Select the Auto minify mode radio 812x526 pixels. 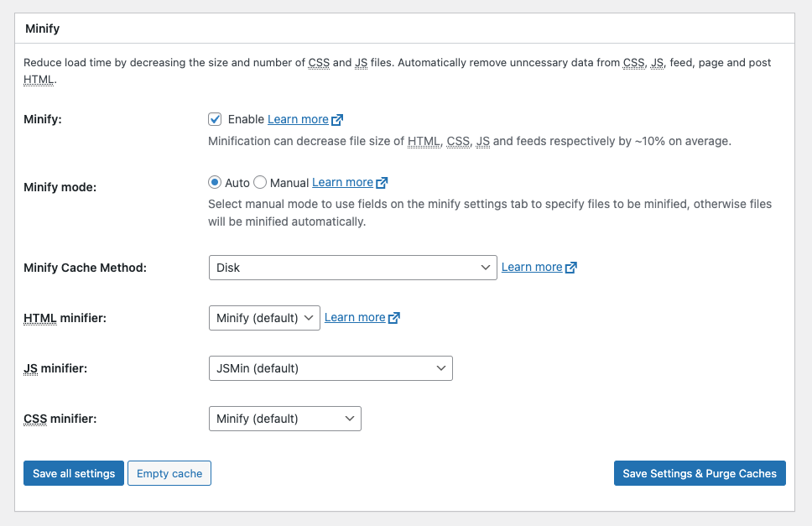click(x=215, y=182)
